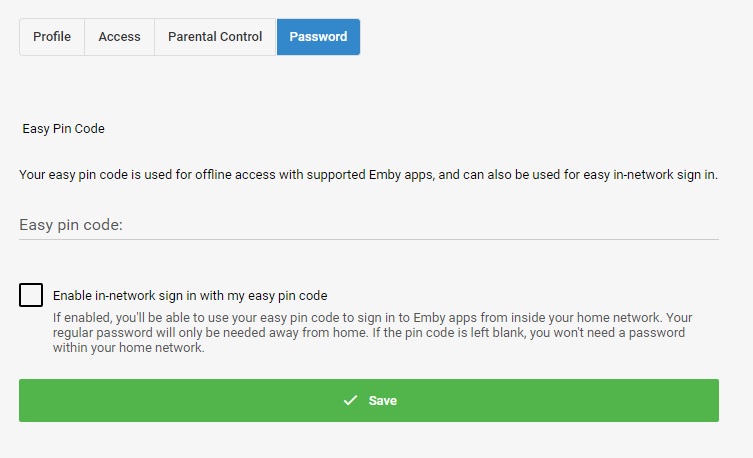
Task: Open the Profile tab
Action: tap(52, 37)
